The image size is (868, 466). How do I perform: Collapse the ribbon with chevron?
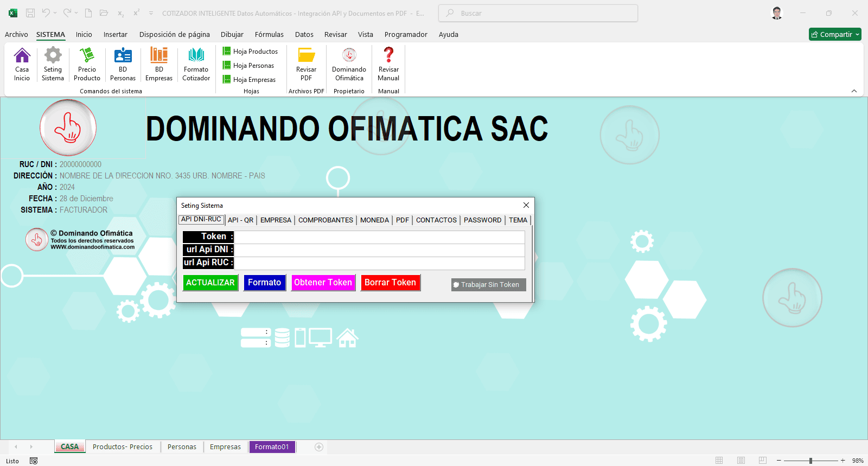pos(854,91)
